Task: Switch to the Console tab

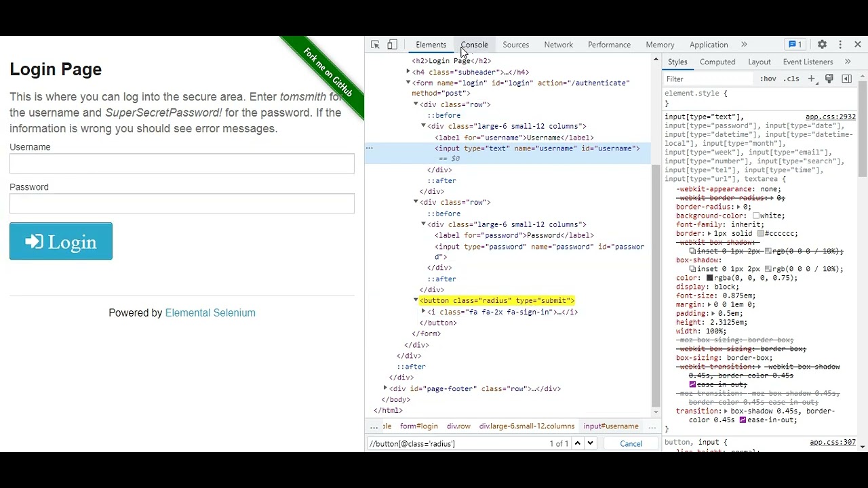Action: [x=474, y=45]
